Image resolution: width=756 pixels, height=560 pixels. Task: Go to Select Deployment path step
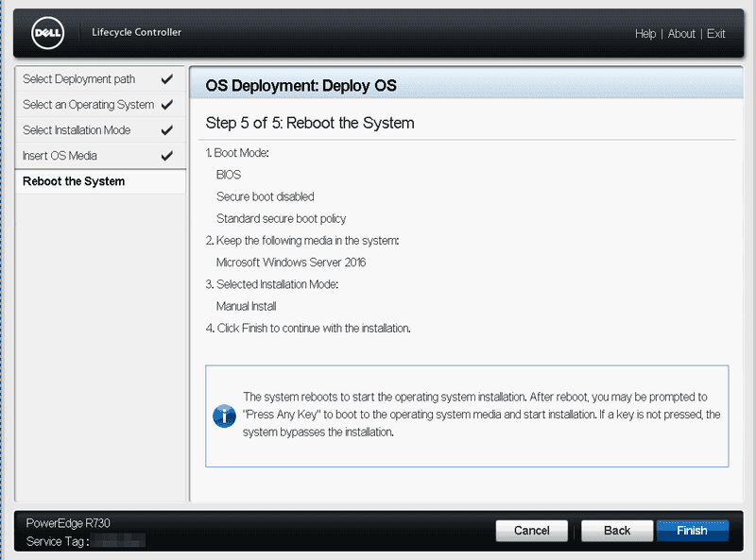coord(79,79)
